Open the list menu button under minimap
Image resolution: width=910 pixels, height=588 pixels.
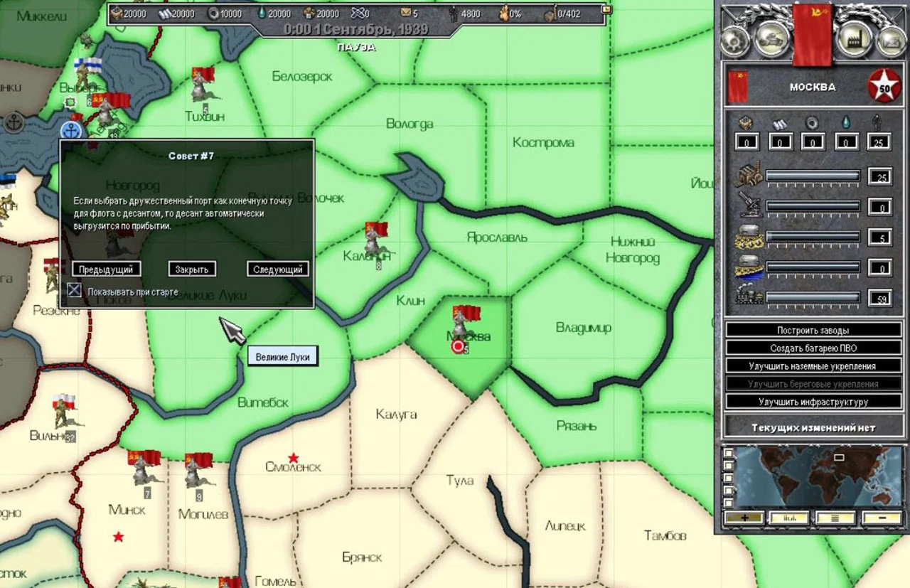tap(835, 518)
